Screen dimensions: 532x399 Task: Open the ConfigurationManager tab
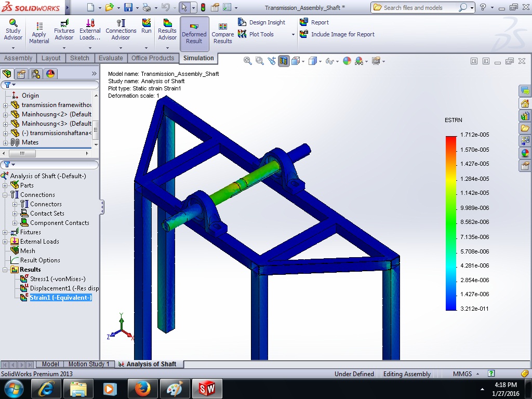(x=36, y=74)
